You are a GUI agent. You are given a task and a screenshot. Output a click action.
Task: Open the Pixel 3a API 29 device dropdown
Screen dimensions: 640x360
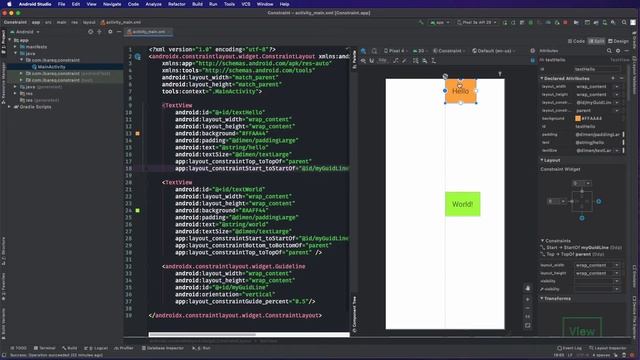(477, 22)
